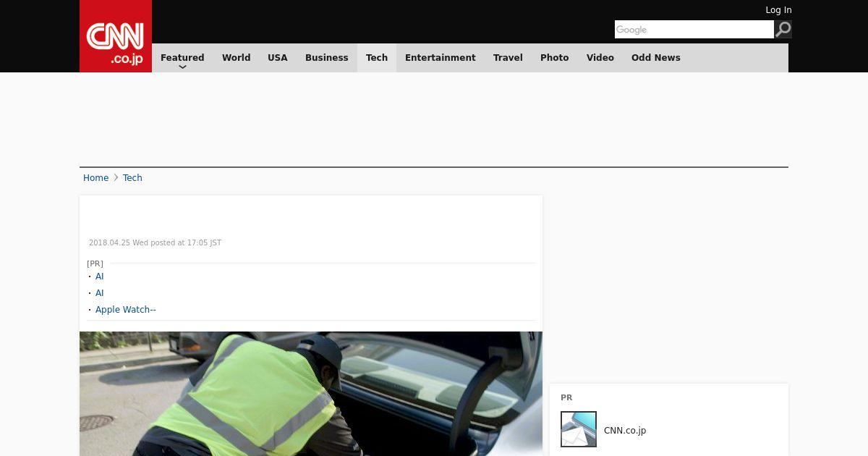The width and height of the screenshot is (868, 456).
Task: Open the first AI PR link
Action: coord(100,276)
